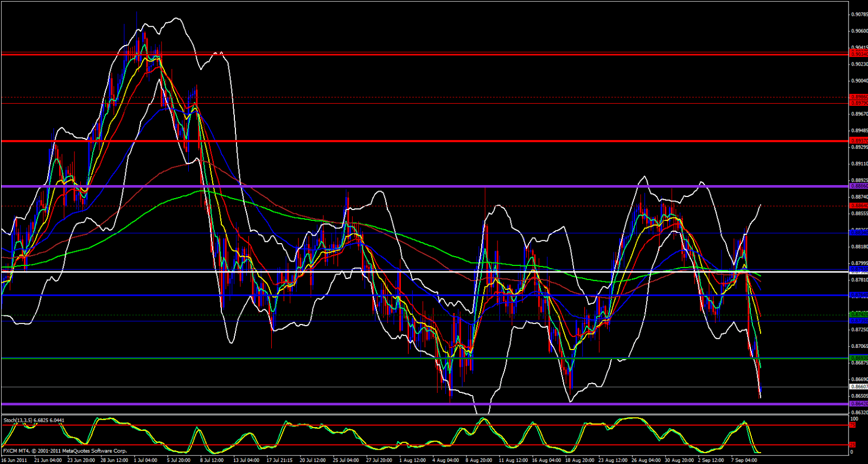This screenshot has width=868, height=464.
Task: Click the 8 Jul 12:00 time label
Action: (212, 460)
